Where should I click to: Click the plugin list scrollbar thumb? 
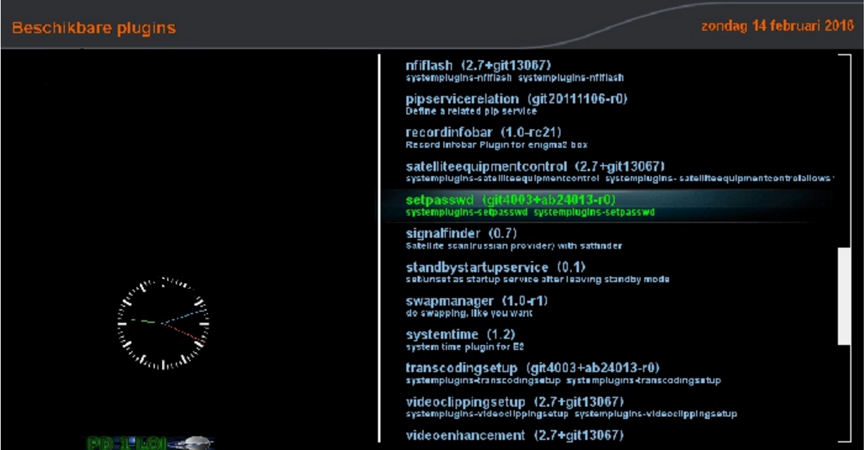coord(844,296)
